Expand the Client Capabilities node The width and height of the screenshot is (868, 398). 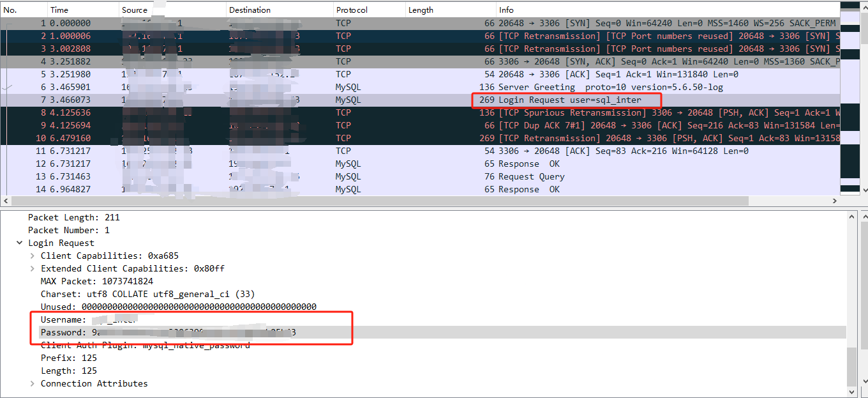(x=32, y=256)
